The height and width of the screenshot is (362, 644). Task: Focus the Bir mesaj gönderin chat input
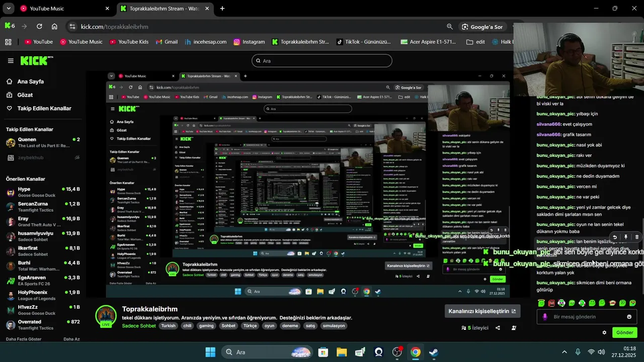tap(587, 317)
